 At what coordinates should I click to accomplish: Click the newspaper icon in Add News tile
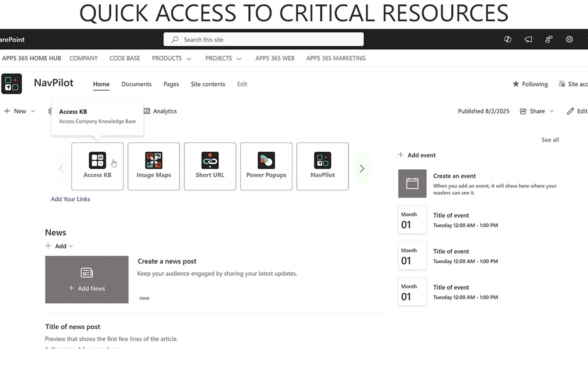point(87,273)
